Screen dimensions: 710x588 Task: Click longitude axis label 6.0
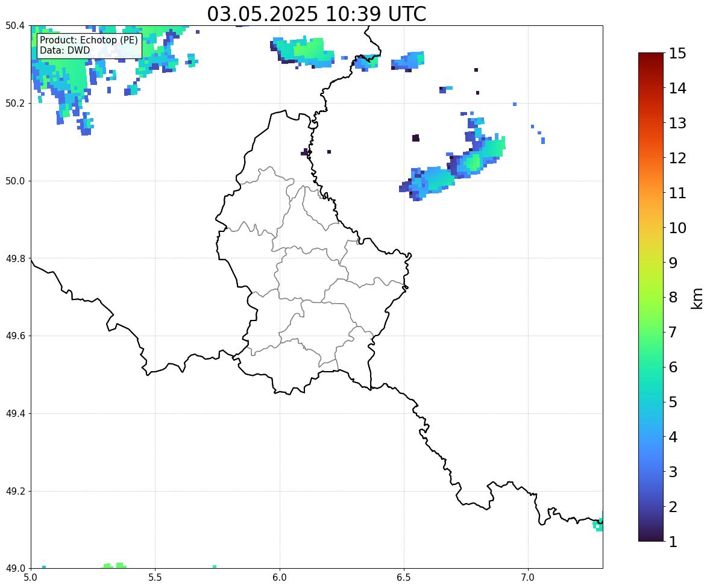[x=280, y=578]
